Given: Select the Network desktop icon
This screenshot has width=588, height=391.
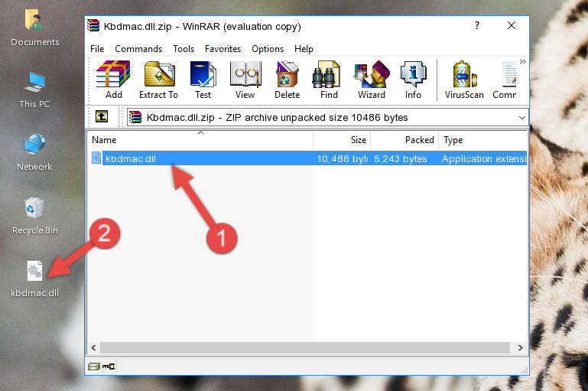Looking at the screenshot, I should pos(34,152).
